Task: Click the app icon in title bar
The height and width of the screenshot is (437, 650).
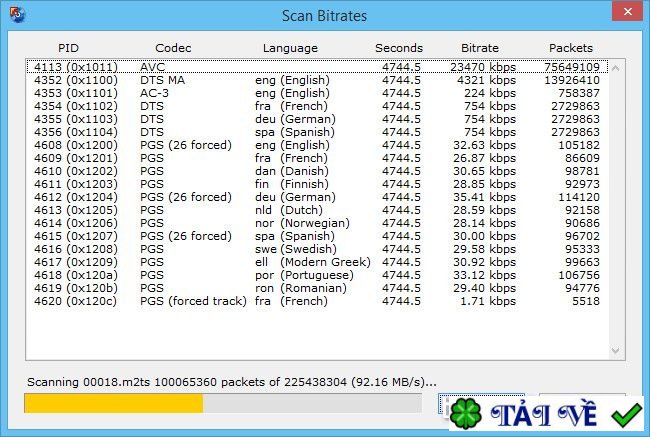Action: 17,15
